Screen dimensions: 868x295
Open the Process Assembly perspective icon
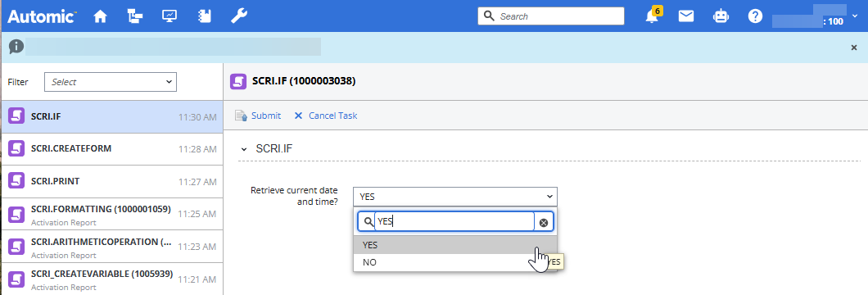click(x=134, y=16)
